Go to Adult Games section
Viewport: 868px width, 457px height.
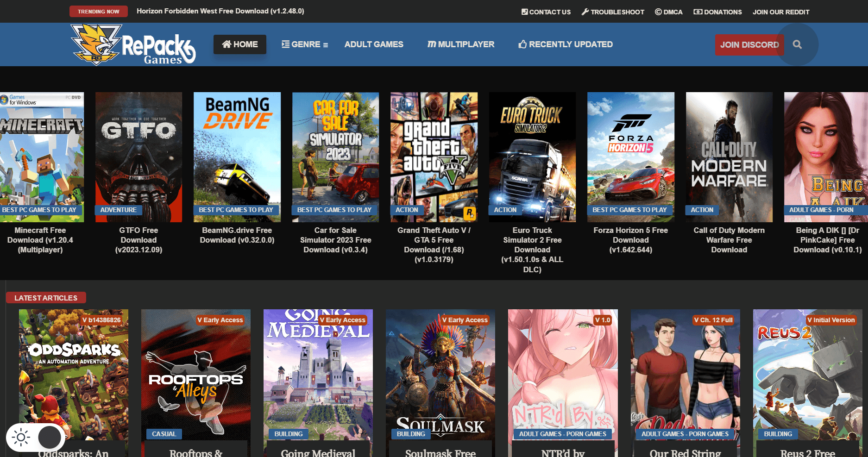(x=374, y=44)
